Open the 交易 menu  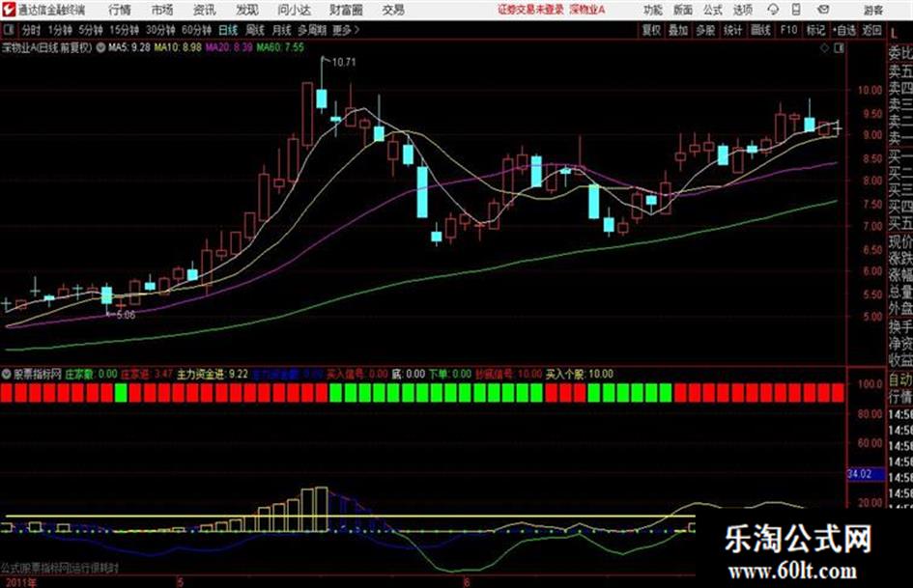(393, 10)
